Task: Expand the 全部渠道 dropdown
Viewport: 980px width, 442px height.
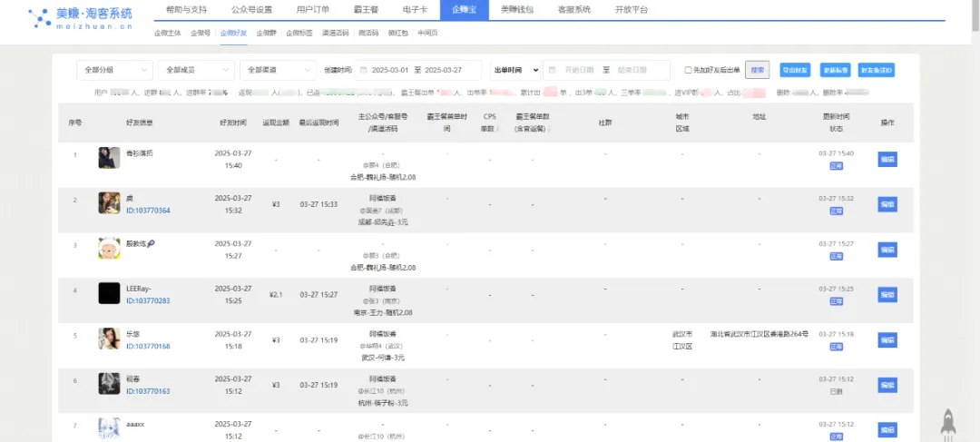Action: (x=278, y=70)
